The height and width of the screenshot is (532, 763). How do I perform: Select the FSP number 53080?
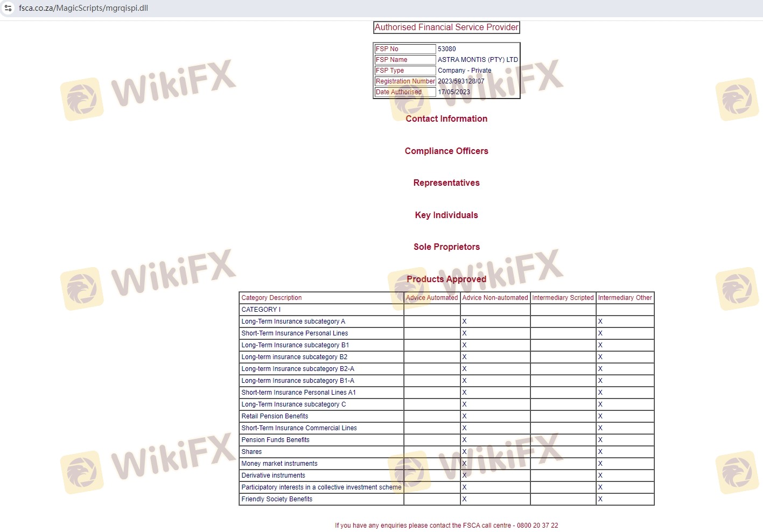point(447,49)
